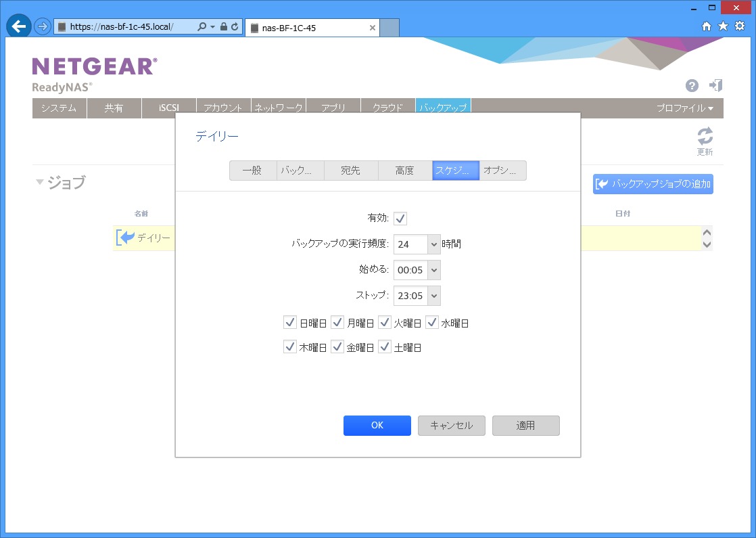This screenshot has width=756, height=538.
Task: Click the デイリー backup job icon
Action: [125, 238]
